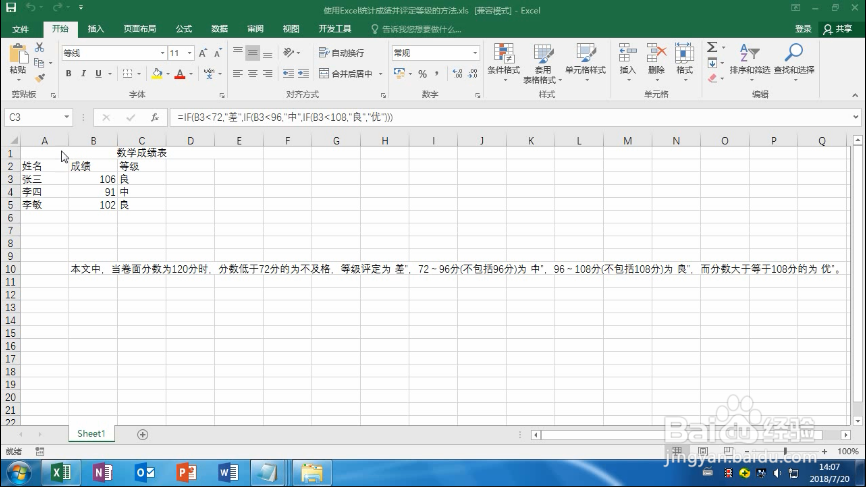The image size is (866, 487).
Task: Open font color dropdown arrow
Action: pos(191,73)
